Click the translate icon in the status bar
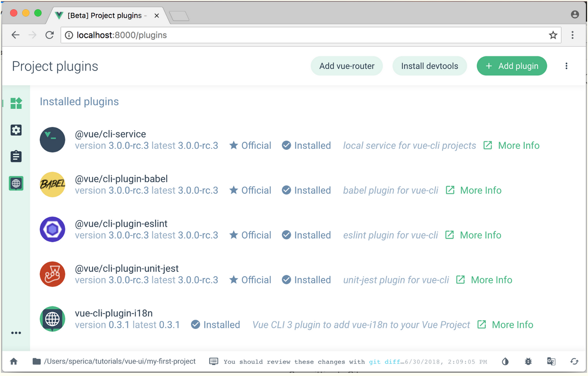Viewport: 588px width, 376px height. (551, 361)
